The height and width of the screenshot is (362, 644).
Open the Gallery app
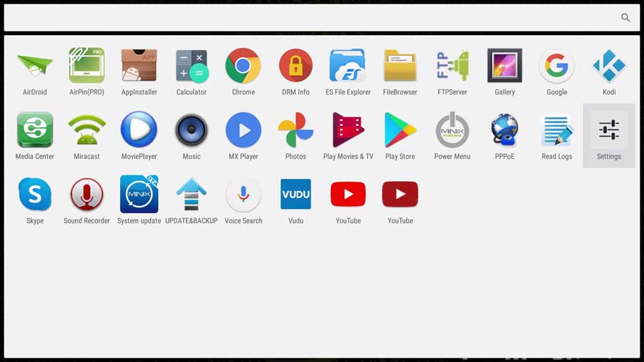(x=504, y=66)
